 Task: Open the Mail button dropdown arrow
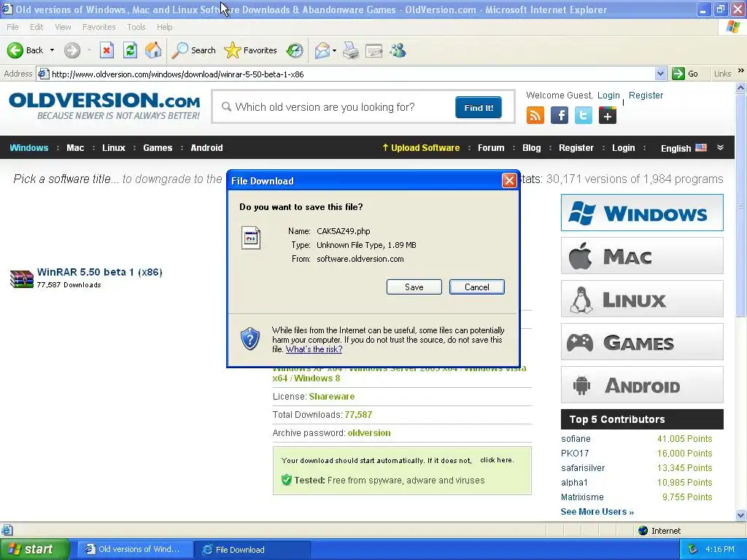[x=334, y=50]
